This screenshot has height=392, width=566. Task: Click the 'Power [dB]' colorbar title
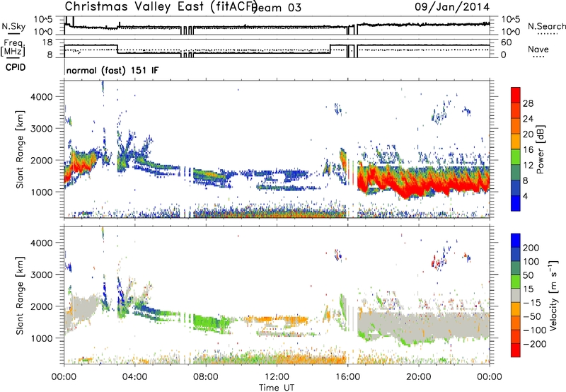540,149
